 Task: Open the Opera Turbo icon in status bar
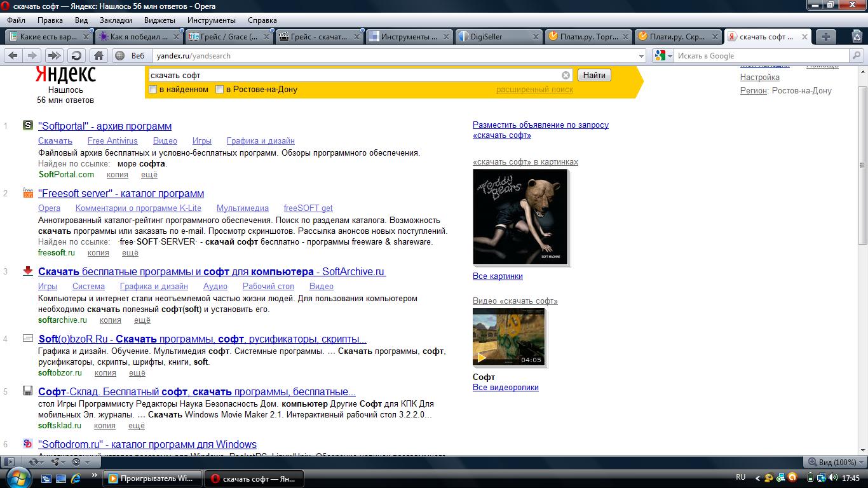click(76, 462)
